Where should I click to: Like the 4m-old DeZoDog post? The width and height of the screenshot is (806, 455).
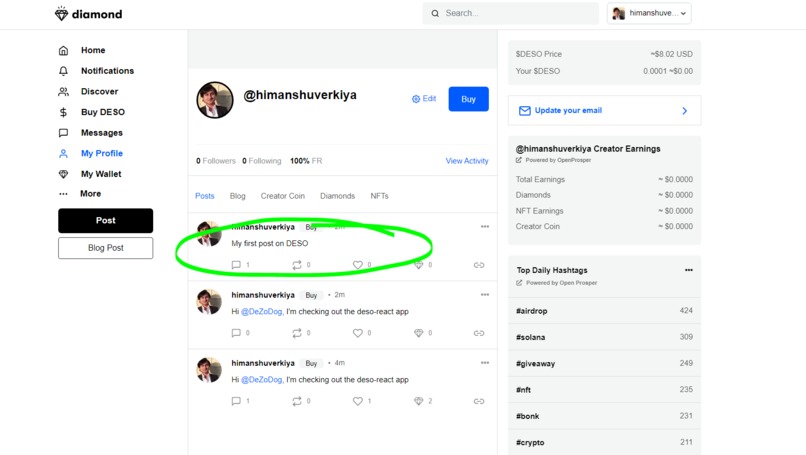(358, 401)
